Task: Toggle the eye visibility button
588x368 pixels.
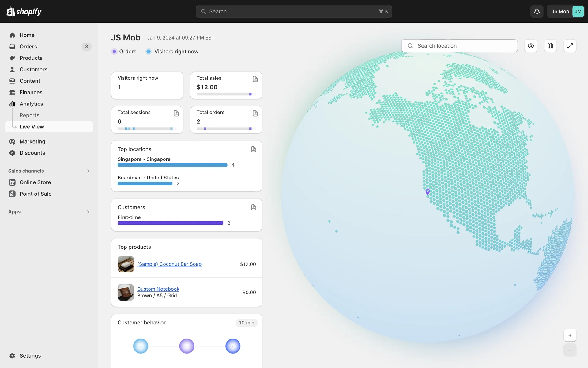Action: tap(531, 46)
